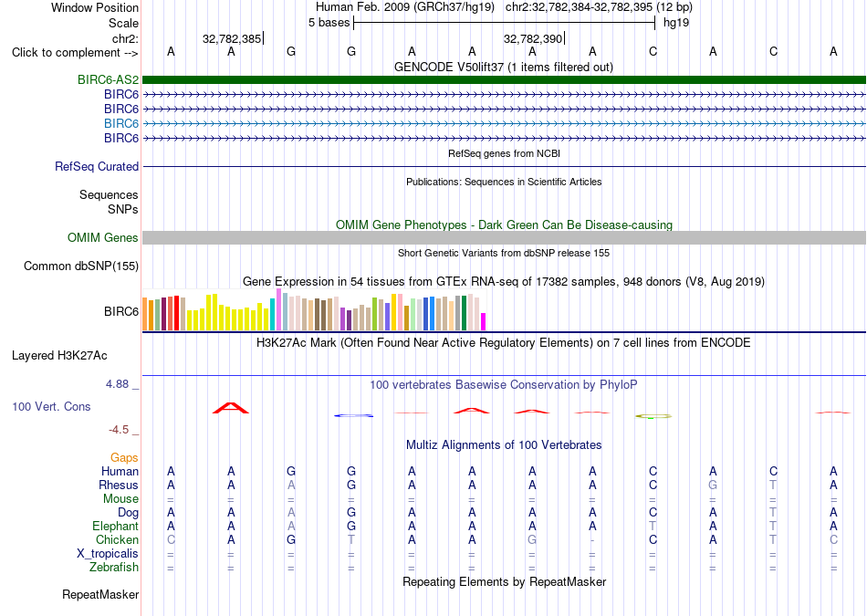Open the 'GENCODE V50lift37 (1 items filtered out)' title
867x616 pixels.
pyautogui.click(x=504, y=67)
